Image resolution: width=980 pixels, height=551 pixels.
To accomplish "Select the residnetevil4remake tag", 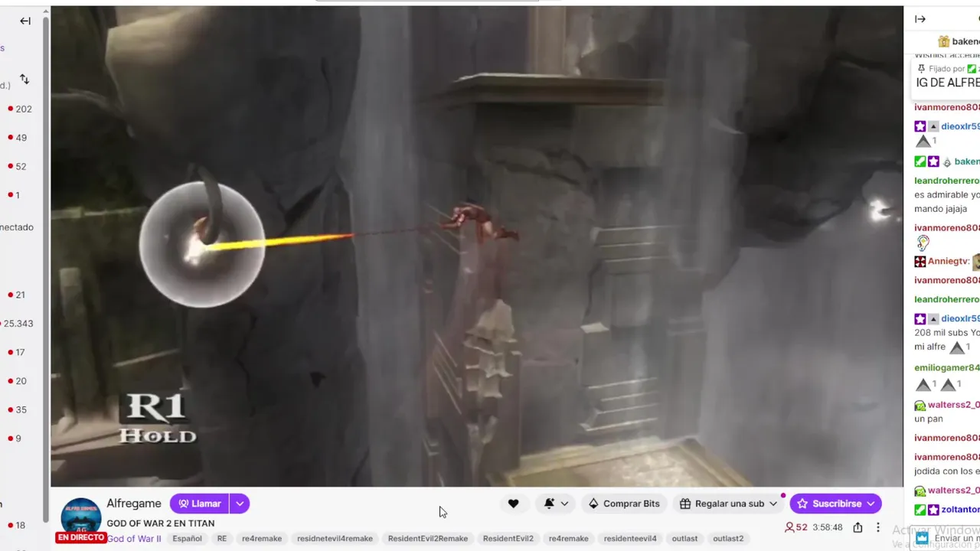I will click(335, 539).
